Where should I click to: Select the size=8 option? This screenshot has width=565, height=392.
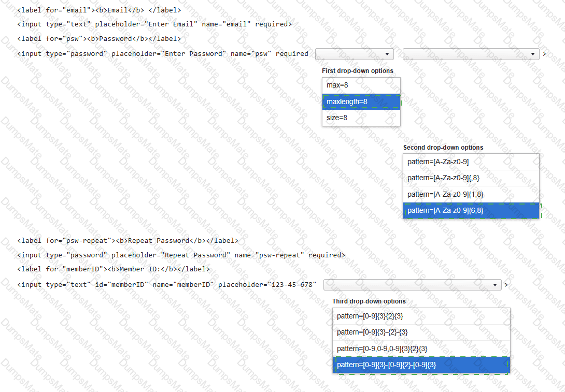click(361, 118)
